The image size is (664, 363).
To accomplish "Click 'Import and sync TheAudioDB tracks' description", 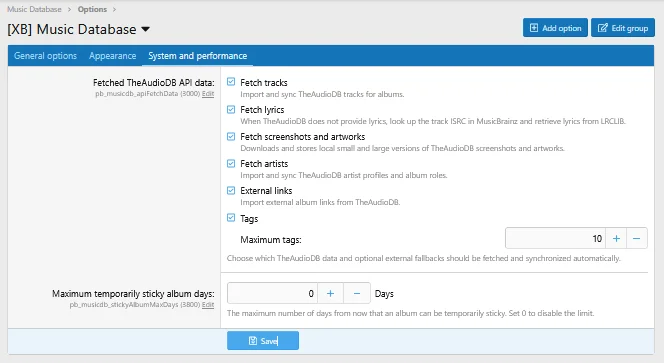I will tap(322, 94).
